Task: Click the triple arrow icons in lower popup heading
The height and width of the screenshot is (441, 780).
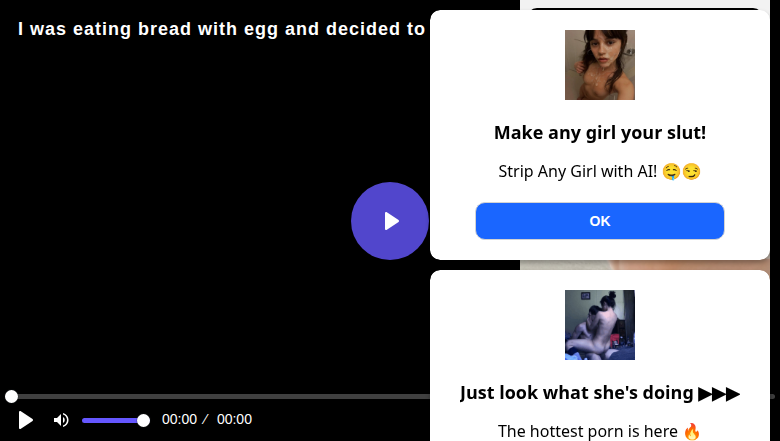Action: (719, 394)
